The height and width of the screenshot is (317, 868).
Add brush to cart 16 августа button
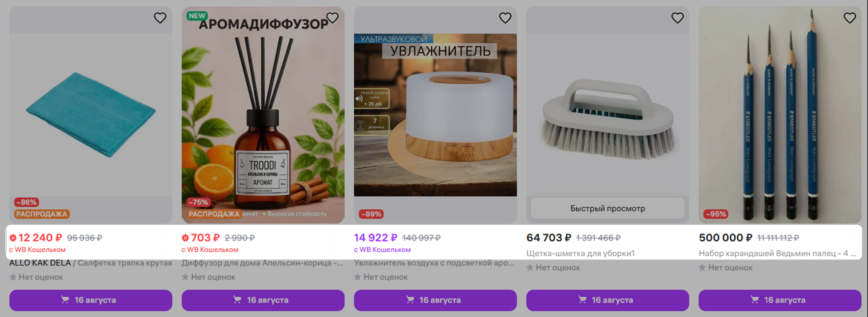[x=607, y=300]
